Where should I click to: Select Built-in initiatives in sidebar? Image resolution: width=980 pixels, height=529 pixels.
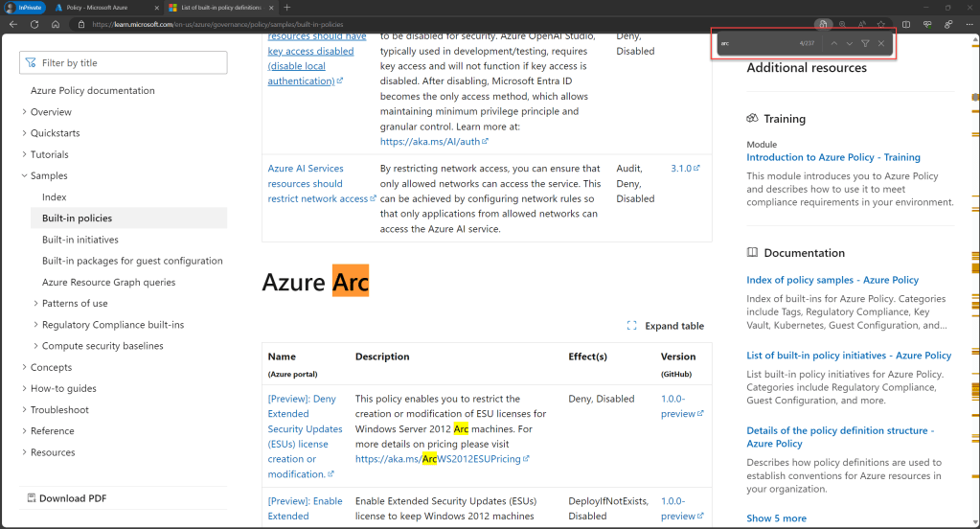[80, 240]
